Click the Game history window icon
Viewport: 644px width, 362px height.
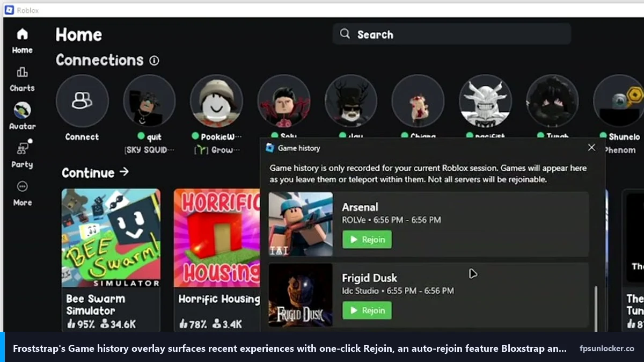[x=269, y=148]
